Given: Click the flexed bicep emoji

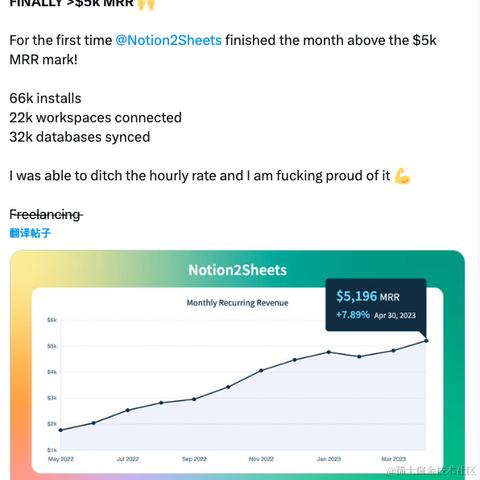Looking at the screenshot, I should [402, 176].
